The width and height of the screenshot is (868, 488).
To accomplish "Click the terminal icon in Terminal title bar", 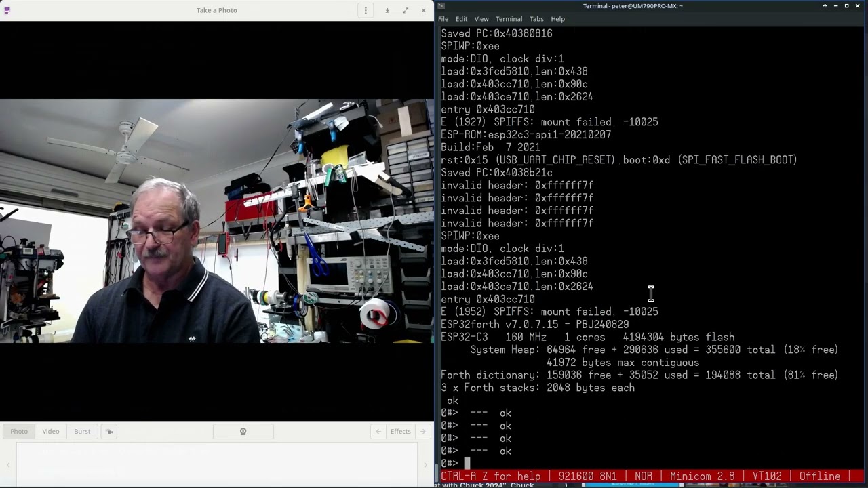I will [441, 6].
